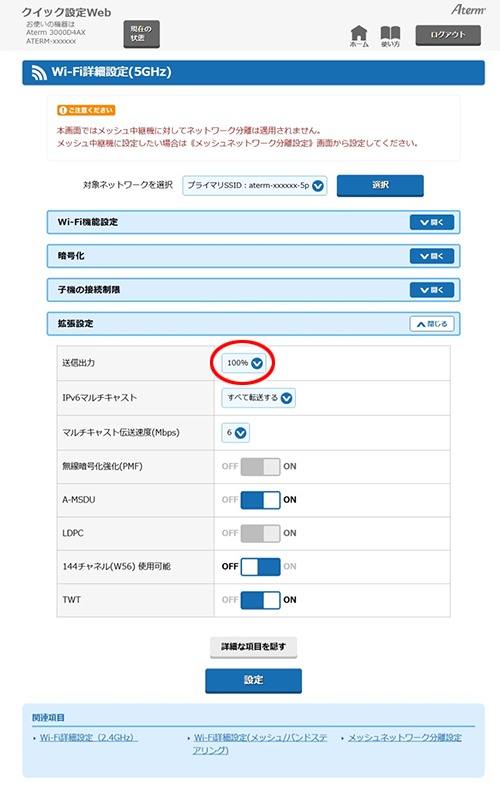Toggle the 144チャネル(W56) switch
Screen dimensions: 500x793
tap(260, 566)
